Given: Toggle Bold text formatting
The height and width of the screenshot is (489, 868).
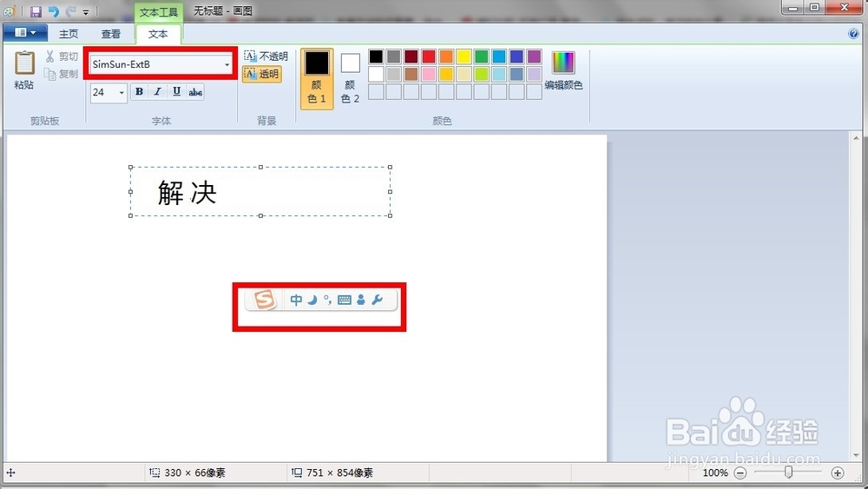Looking at the screenshot, I should point(140,92).
